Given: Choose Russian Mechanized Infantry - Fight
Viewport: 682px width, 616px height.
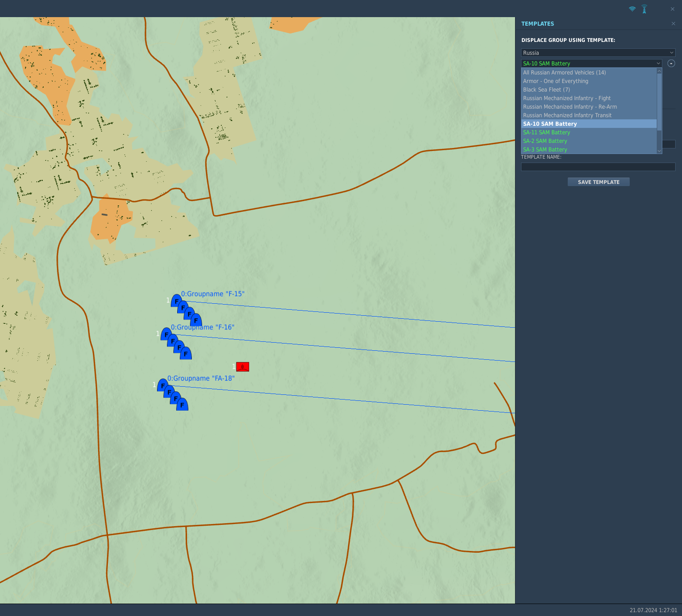Looking at the screenshot, I should [589, 98].
